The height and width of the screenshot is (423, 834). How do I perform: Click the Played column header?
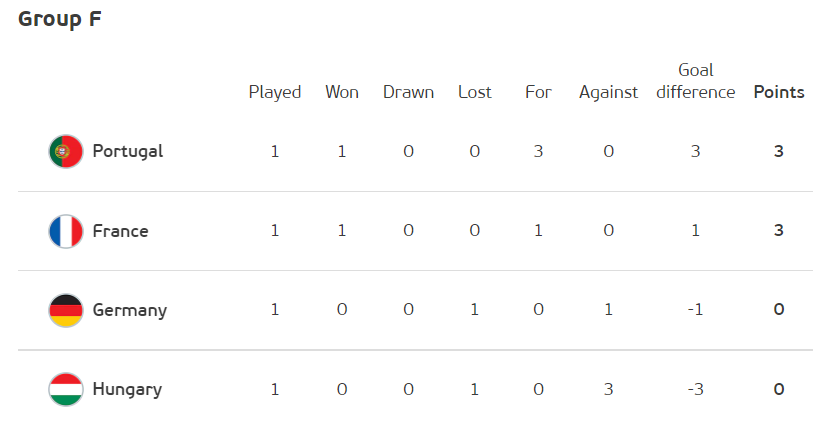[275, 93]
